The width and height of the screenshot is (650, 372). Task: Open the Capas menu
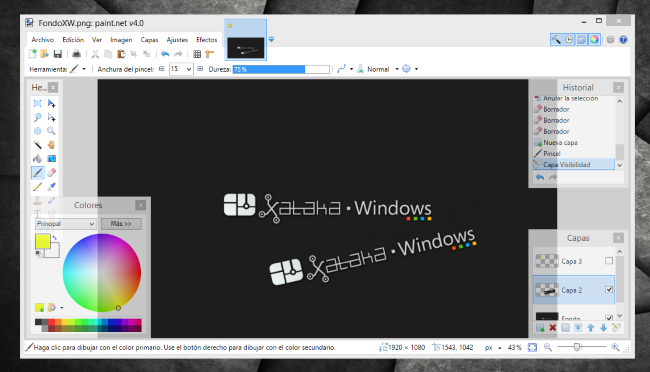click(x=149, y=39)
